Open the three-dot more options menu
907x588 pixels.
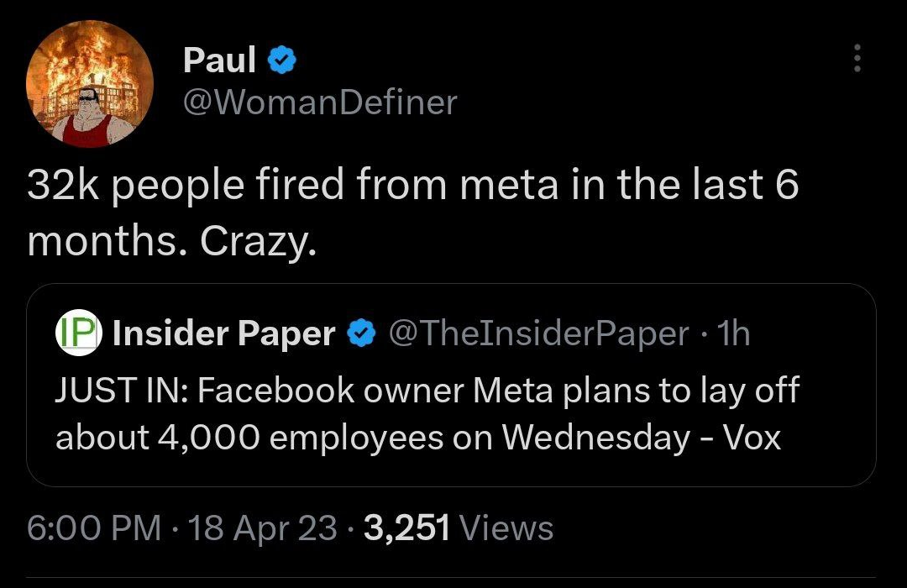point(857,58)
